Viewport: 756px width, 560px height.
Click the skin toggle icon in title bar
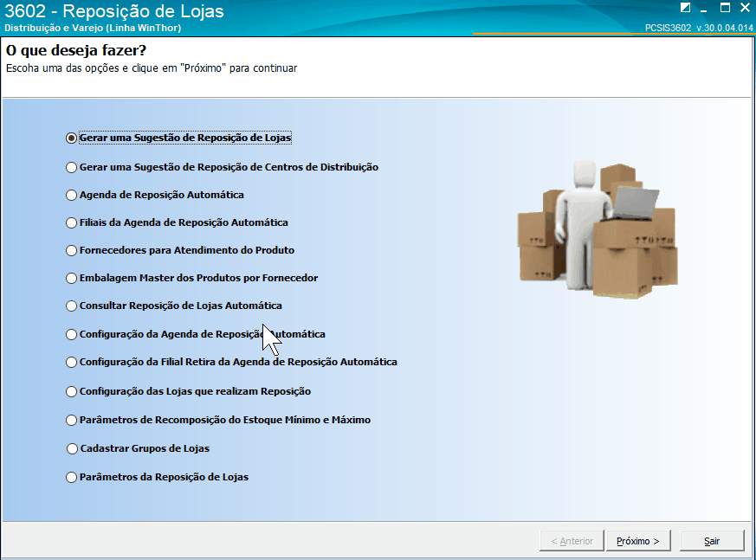point(685,8)
